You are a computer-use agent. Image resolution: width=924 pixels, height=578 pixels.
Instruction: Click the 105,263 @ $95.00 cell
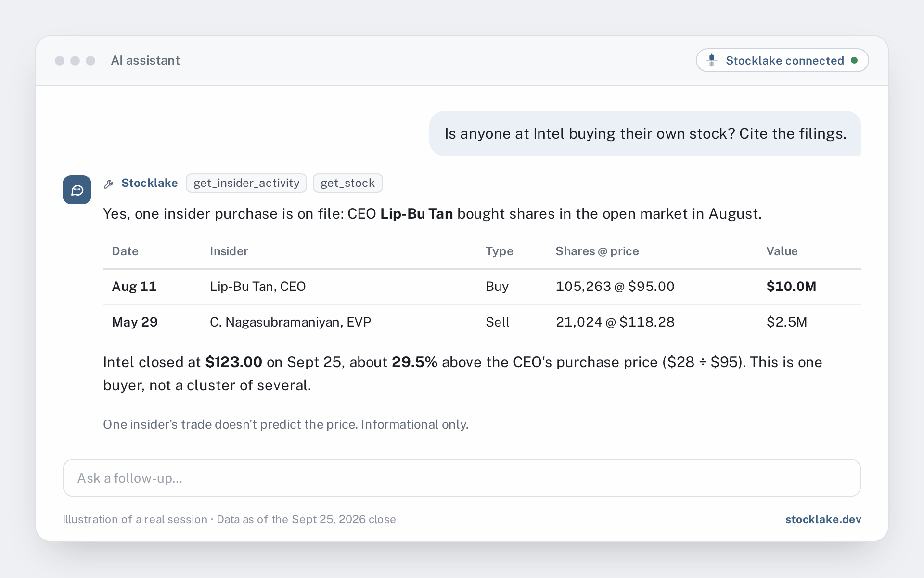pyautogui.click(x=615, y=287)
